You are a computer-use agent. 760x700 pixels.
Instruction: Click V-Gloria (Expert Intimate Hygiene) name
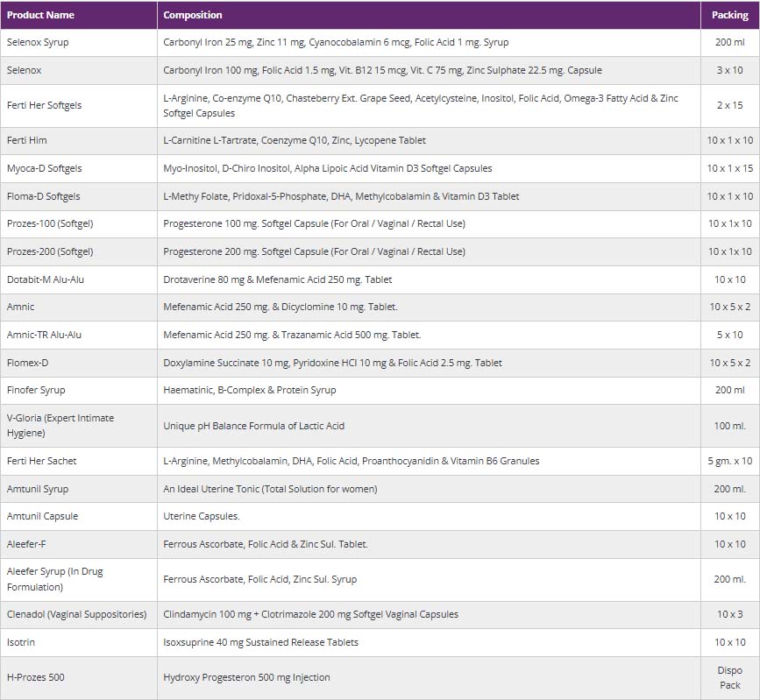coord(60,426)
